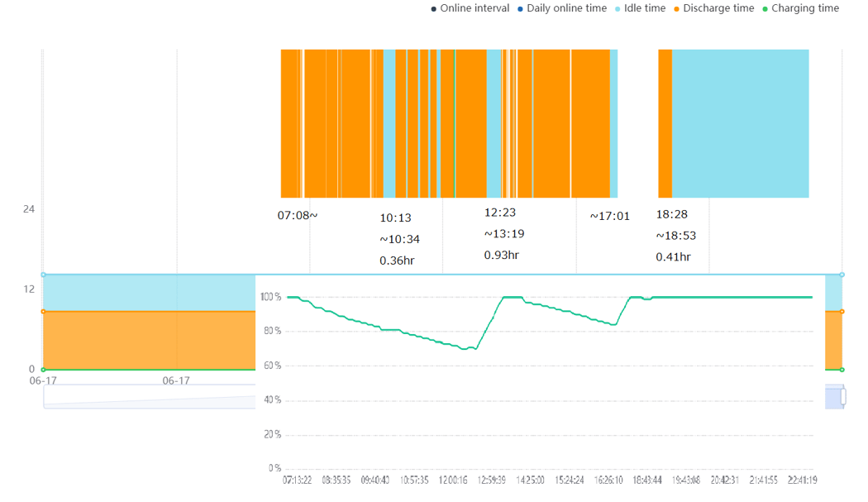868x502 pixels.
Task: Click the green data point at left axis zero
Action: click(x=43, y=370)
